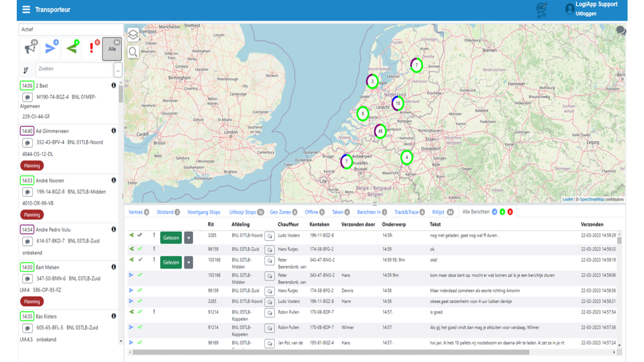The image size is (644, 362).
Task: Open chat bubble for Ad Glimmerveen
Action: [x=28, y=143]
